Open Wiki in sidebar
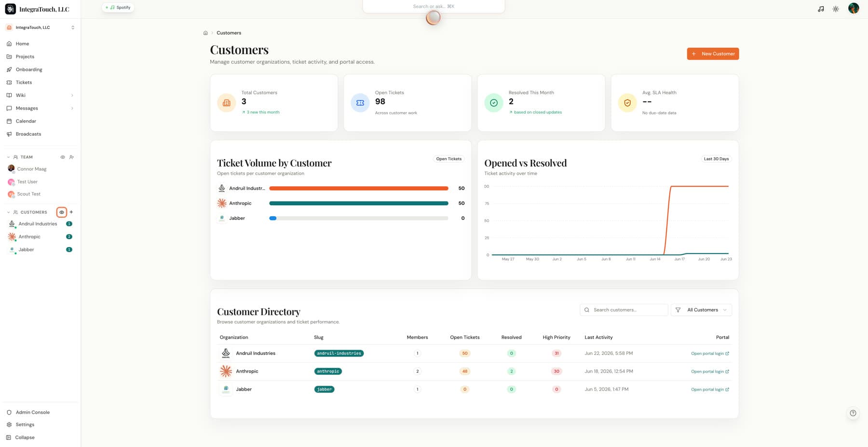This screenshot has width=868, height=447. click(x=20, y=95)
